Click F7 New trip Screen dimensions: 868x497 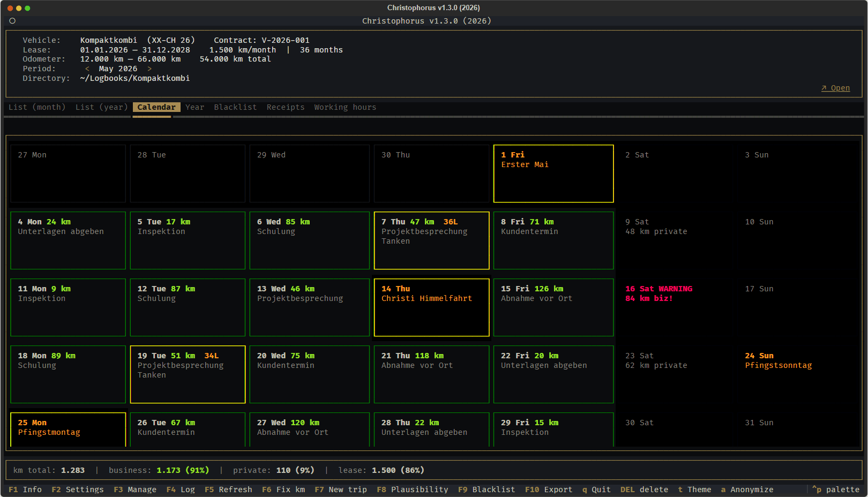tap(341, 490)
